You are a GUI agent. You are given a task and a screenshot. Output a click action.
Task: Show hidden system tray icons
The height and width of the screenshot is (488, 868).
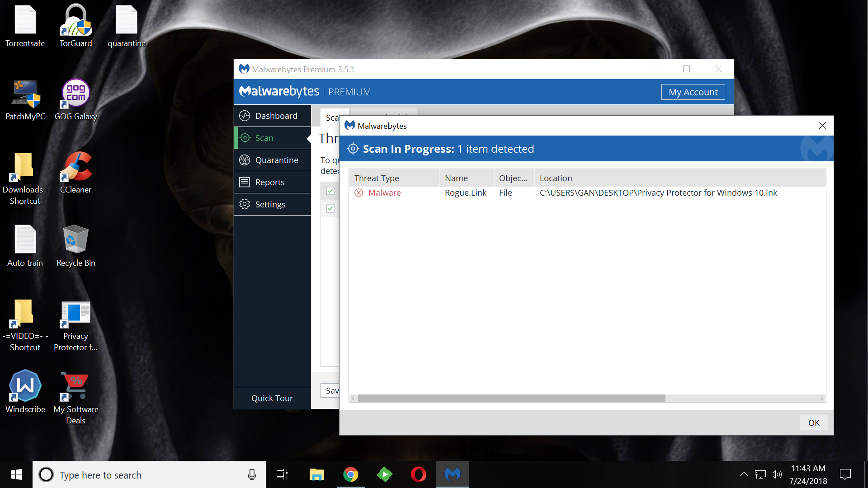point(744,474)
